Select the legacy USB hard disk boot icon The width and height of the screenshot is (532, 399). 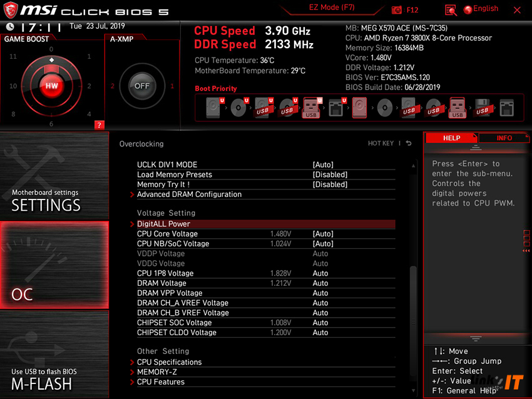coord(409,108)
